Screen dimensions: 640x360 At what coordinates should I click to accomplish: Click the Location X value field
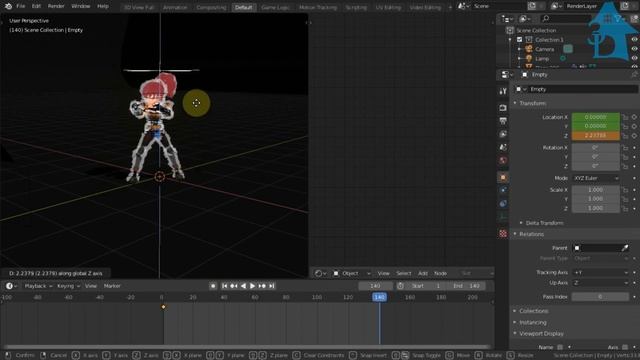pos(596,117)
